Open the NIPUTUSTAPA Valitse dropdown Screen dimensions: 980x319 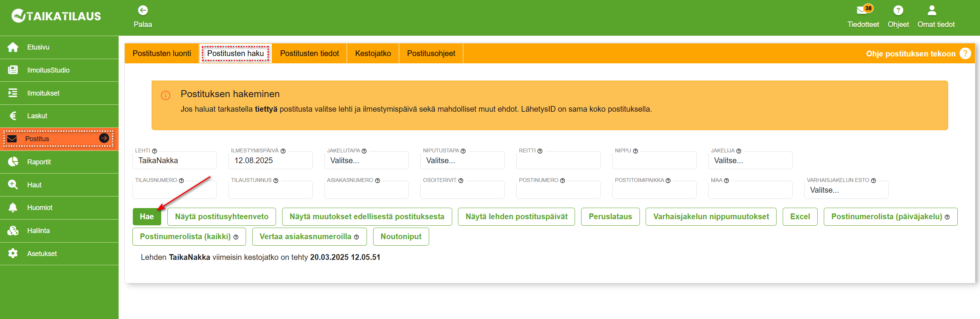coord(463,160)
